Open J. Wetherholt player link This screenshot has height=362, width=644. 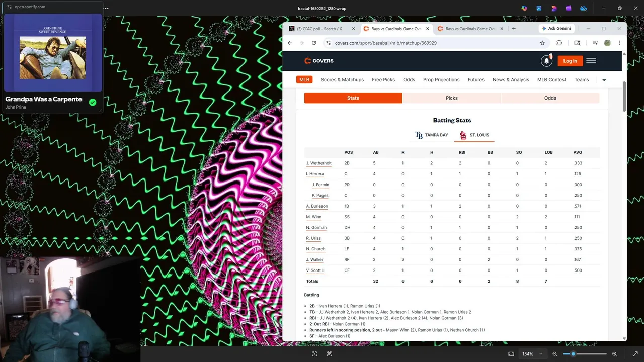(318, 163)
